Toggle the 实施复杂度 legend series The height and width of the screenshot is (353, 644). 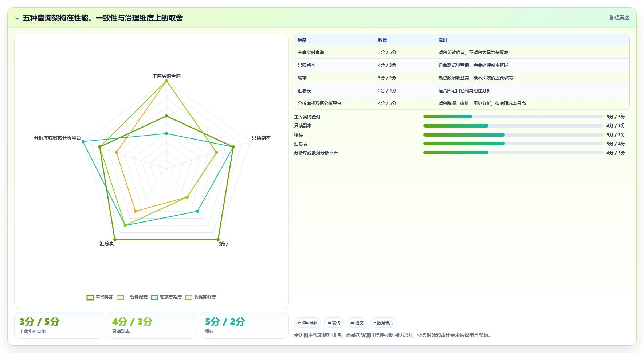[x=166, y=297]
